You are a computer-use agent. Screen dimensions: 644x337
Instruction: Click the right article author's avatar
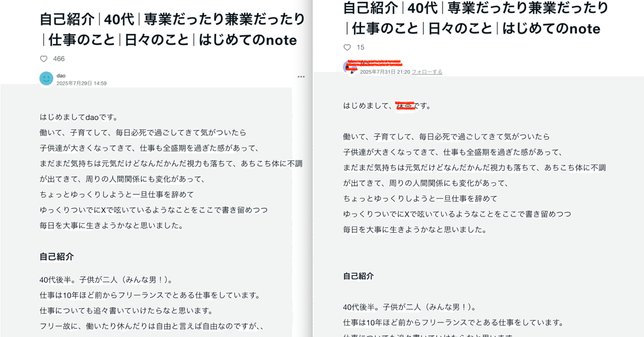point(350,67)
